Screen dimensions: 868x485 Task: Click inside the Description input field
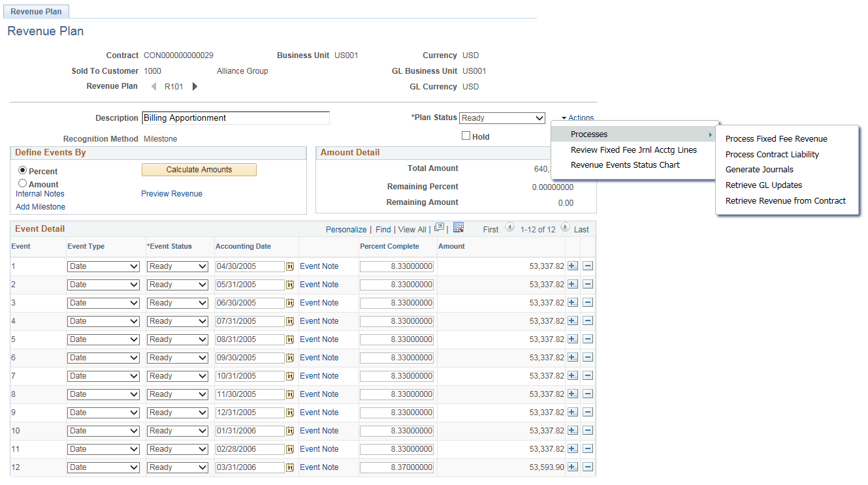[x=235, y=117]
